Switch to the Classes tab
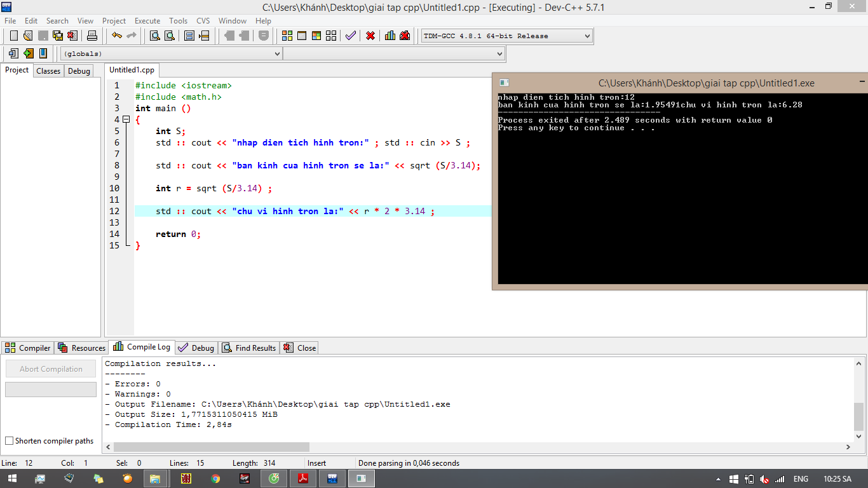Screen dimensions: 868x488 [x=48, y=71]
